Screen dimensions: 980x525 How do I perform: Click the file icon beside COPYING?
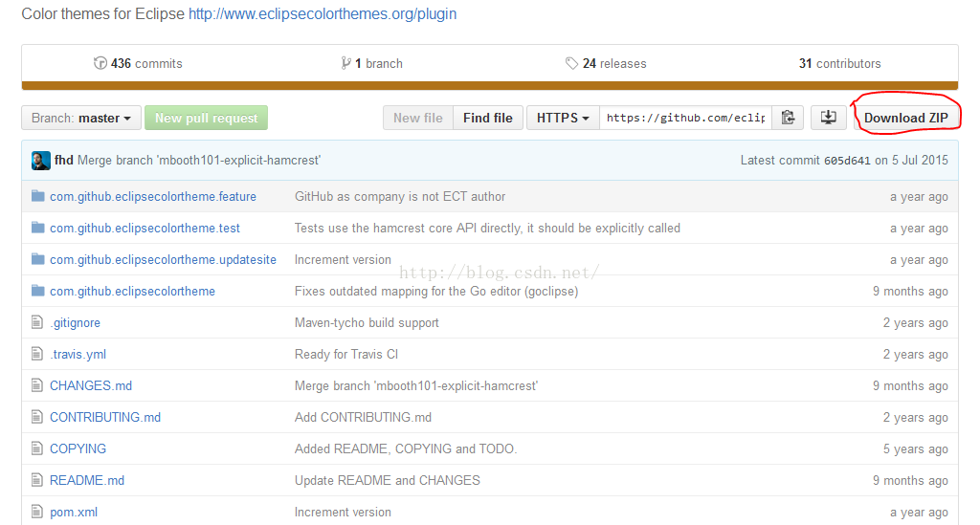(37, 448)
